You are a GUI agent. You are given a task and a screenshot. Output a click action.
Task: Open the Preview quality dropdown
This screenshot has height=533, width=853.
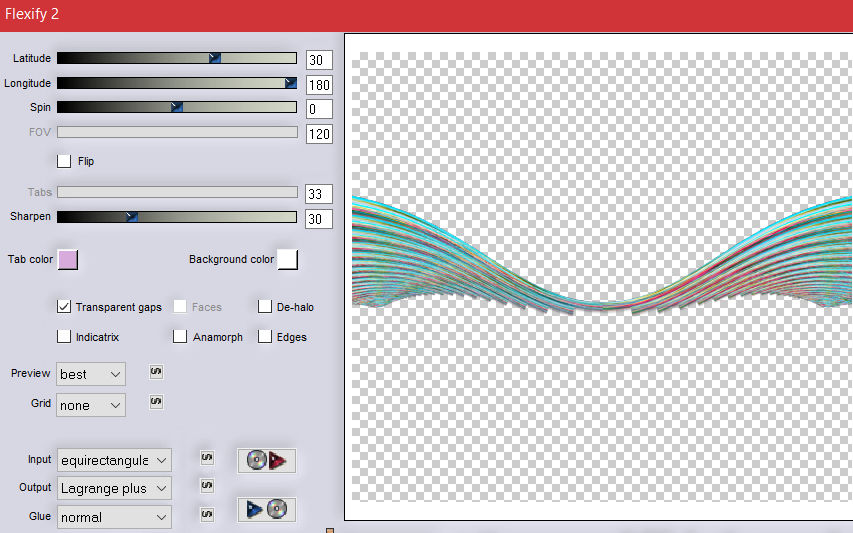pyautogui.click(x=91, y=374)
